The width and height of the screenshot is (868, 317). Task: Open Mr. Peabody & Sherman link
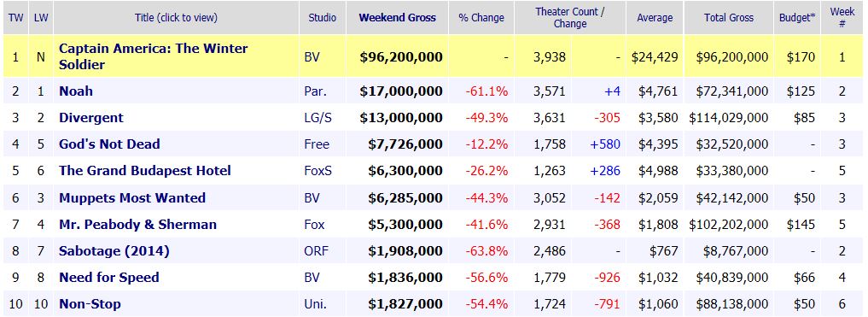[138, 225]
